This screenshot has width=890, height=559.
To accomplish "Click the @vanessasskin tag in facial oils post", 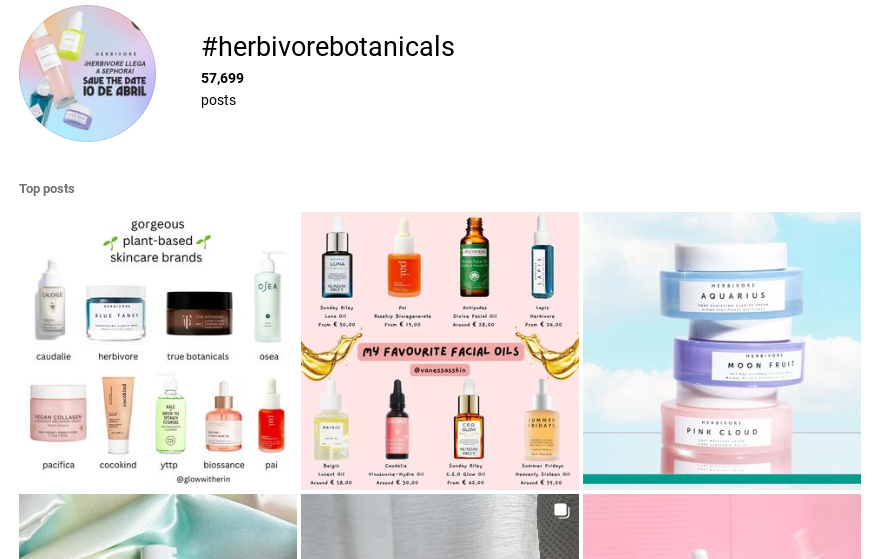I will 440,370.
